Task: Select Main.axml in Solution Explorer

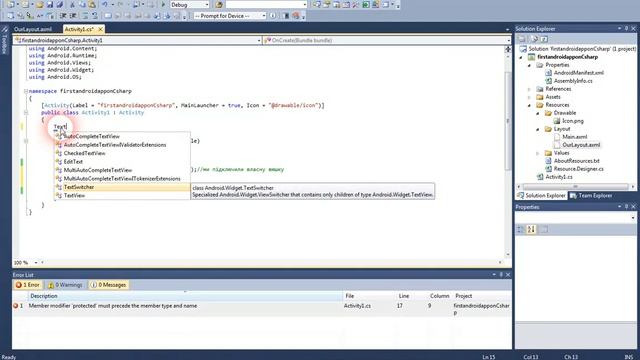Action: pos(575,137)
